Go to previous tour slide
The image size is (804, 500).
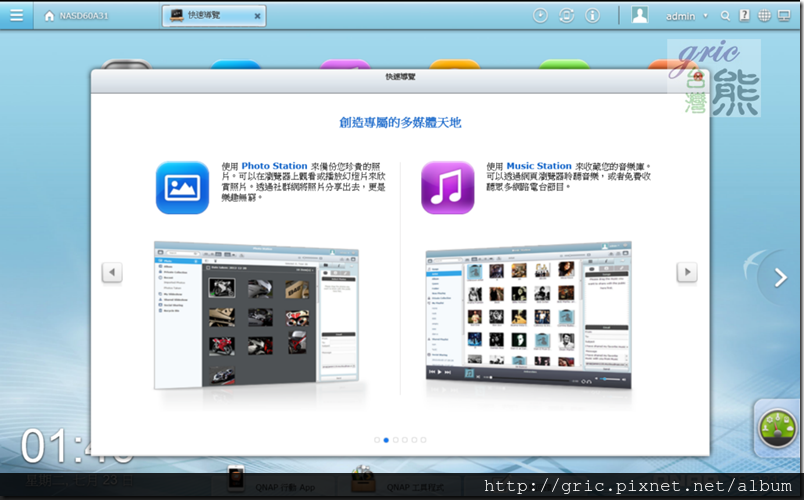pos(112,272)
